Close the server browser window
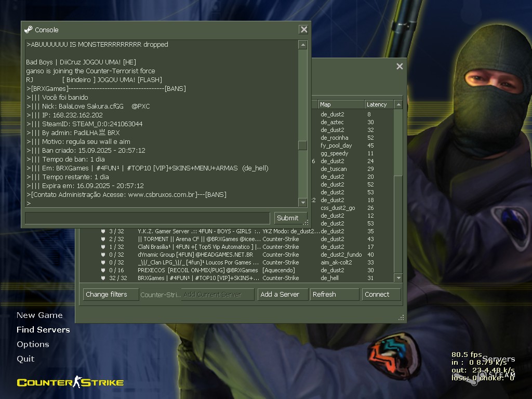The height and width of the screenshot is (399, 532). pos(400,66)
